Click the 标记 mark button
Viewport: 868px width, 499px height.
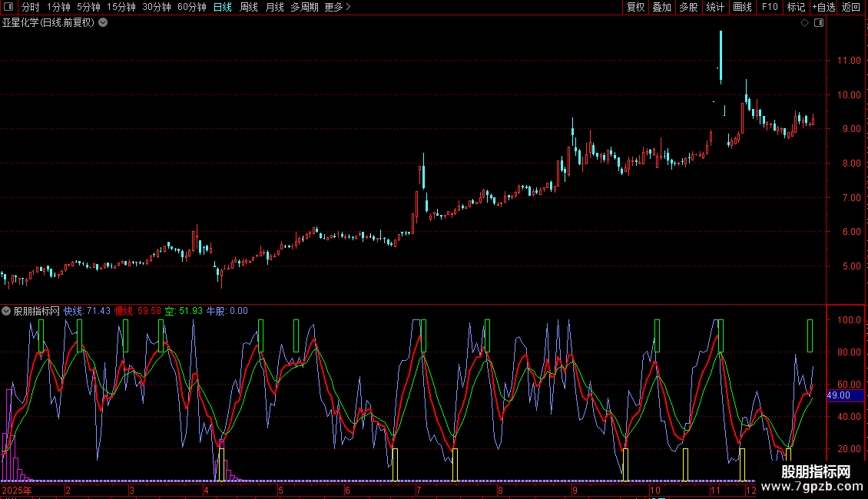(796, 7)
